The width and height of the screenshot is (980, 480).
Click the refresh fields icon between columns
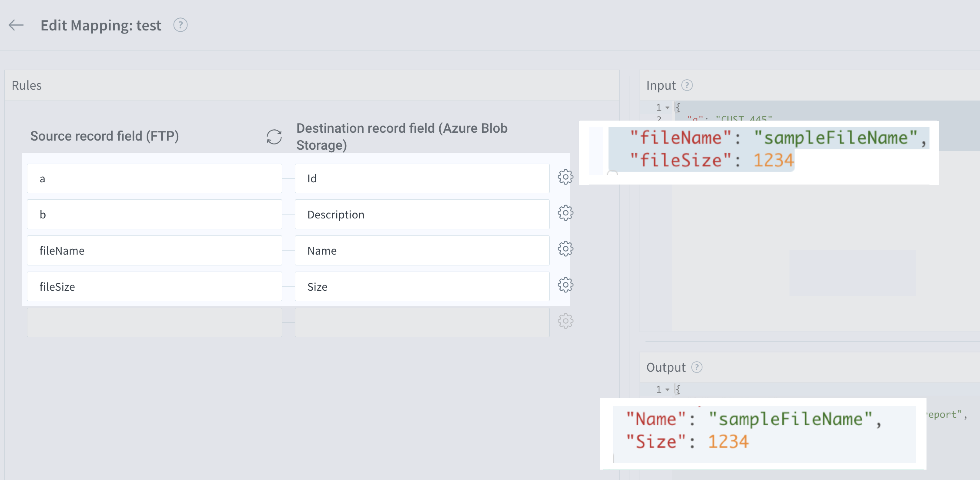[x=274, y=136]
